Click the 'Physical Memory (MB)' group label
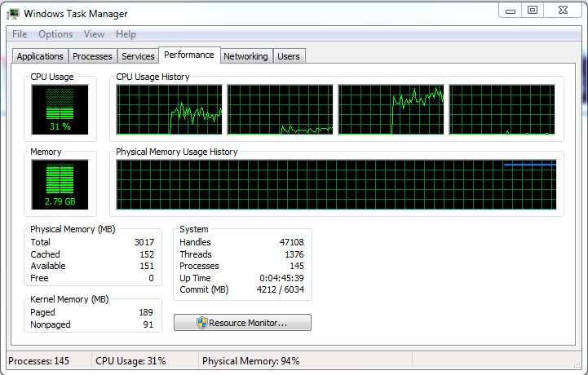The width and height of the screenshot is (588, 375). 73,229
